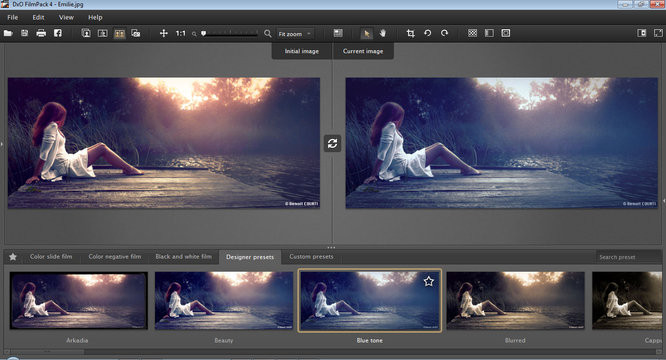Open the Fit zoom dropdown
This screenshot has height=360, width=666.
(295, 34)
